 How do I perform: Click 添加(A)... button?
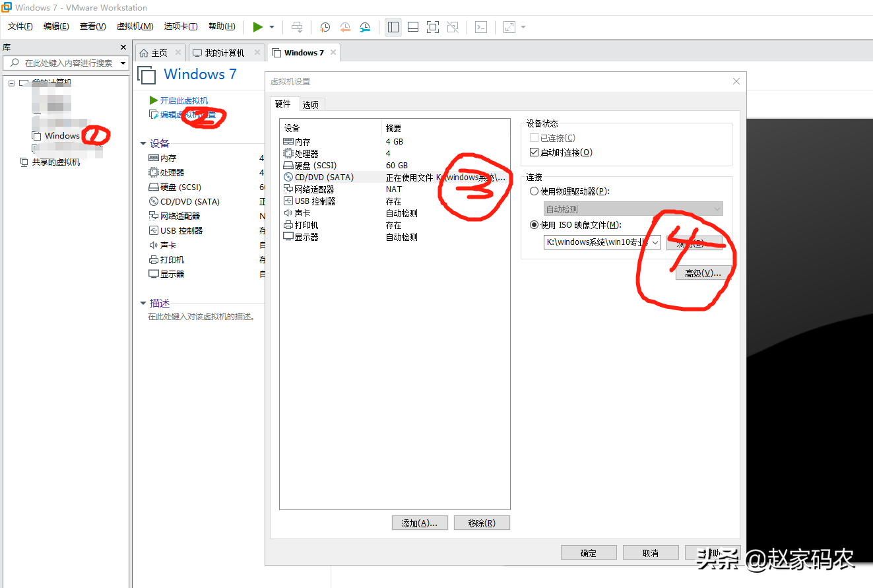tap(420, 523)
